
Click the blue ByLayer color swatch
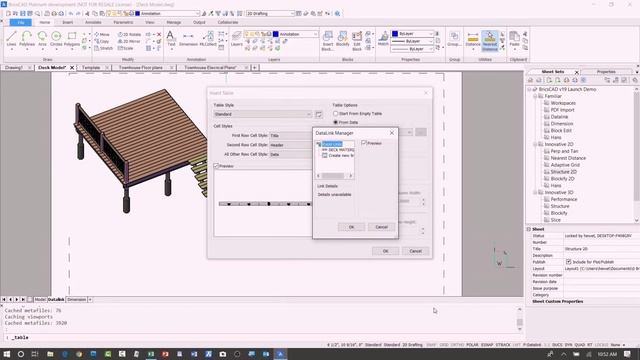pyautogui.click(x=394, y=33)
